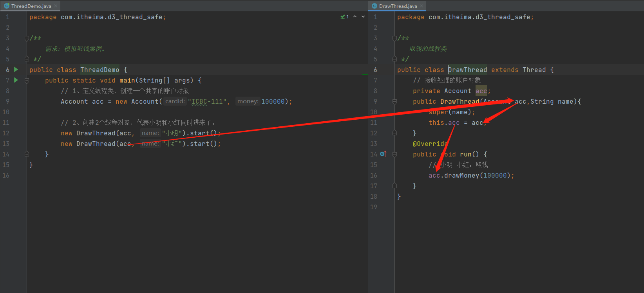Click the ThreadDemo class name in declaration
This screenshot has width=644, height=293.
pyautogui.click(x=100, y=70)
